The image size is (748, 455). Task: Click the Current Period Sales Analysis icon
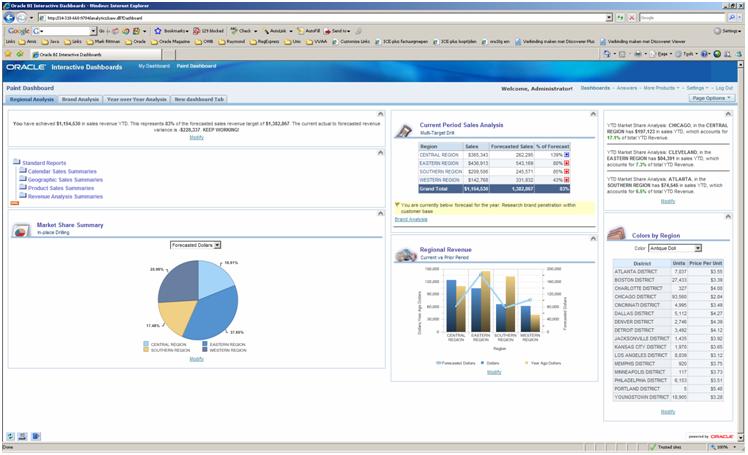[x=405, y=130]
